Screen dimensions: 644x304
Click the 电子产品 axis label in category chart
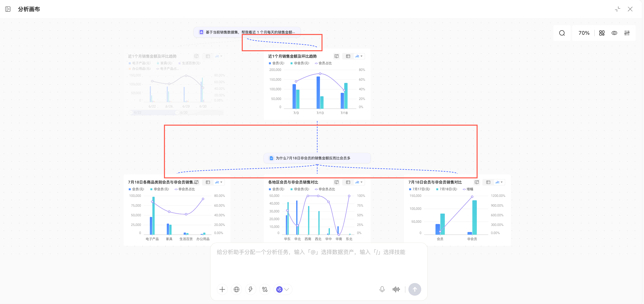152,239
